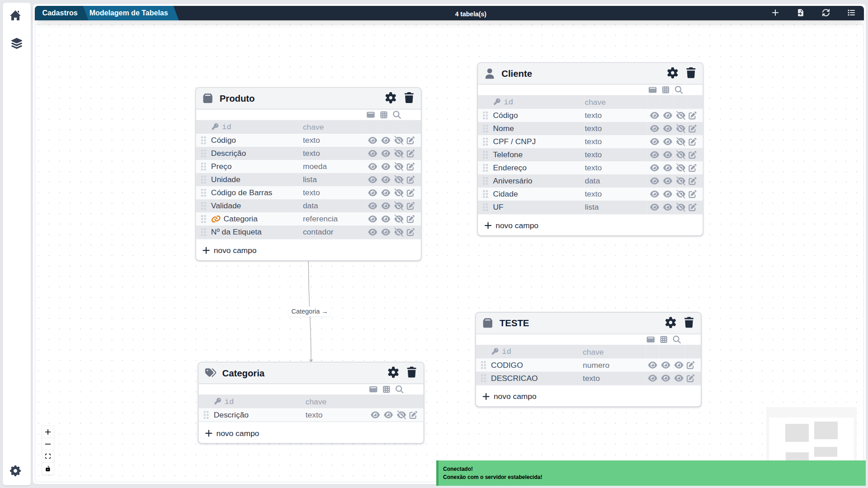Viewport: 868px width, 488px height.
Task: Click the import file icon in top bar
Action: (800, 13)
